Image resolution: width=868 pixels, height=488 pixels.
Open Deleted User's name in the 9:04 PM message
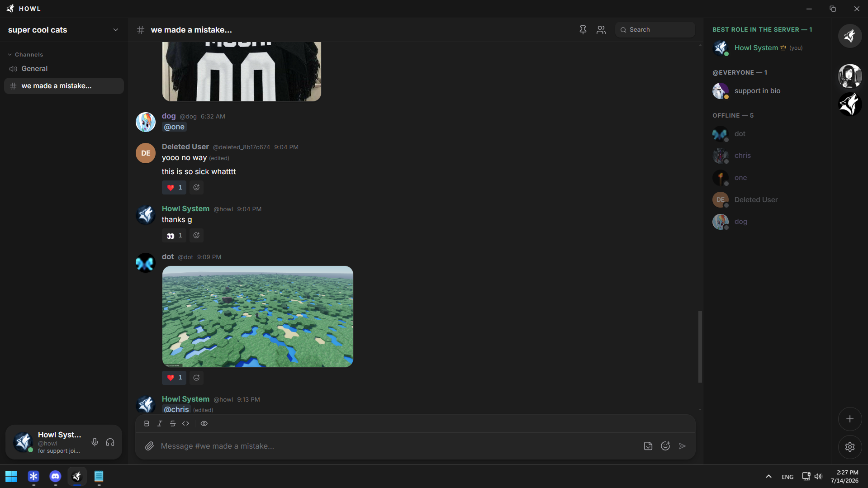[x=185, y=147]
